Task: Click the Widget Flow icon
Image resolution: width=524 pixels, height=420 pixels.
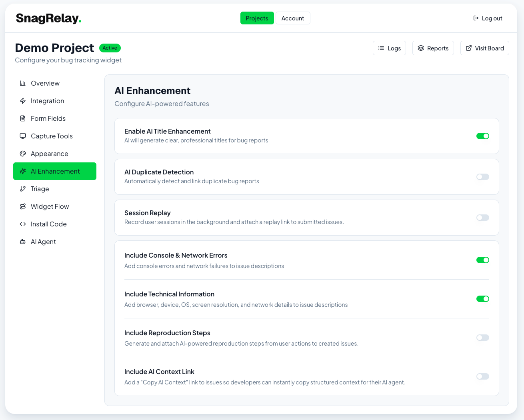Action: [23, 206]
